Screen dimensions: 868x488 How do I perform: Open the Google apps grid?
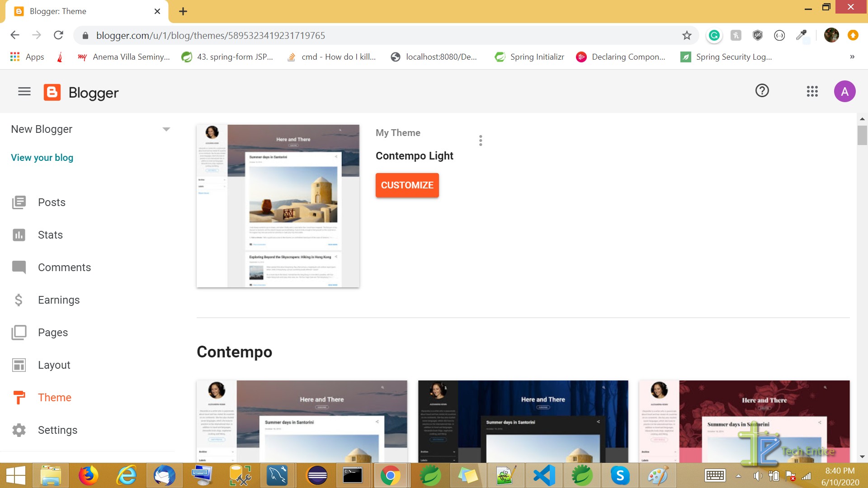[812, 92]
